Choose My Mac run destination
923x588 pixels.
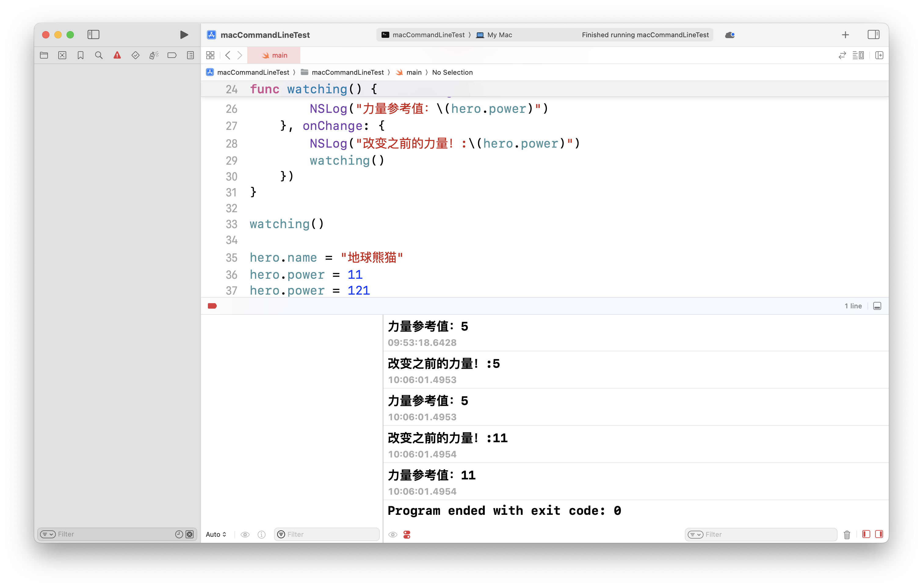click(x=494, y=35)
